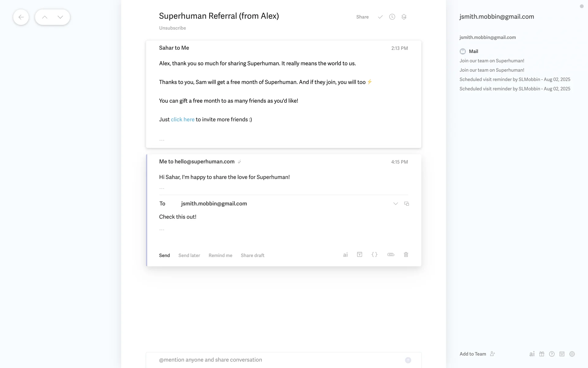Click the back arrow button
The width and height of the screenshot is (588, 368).
tap(21, 17)
